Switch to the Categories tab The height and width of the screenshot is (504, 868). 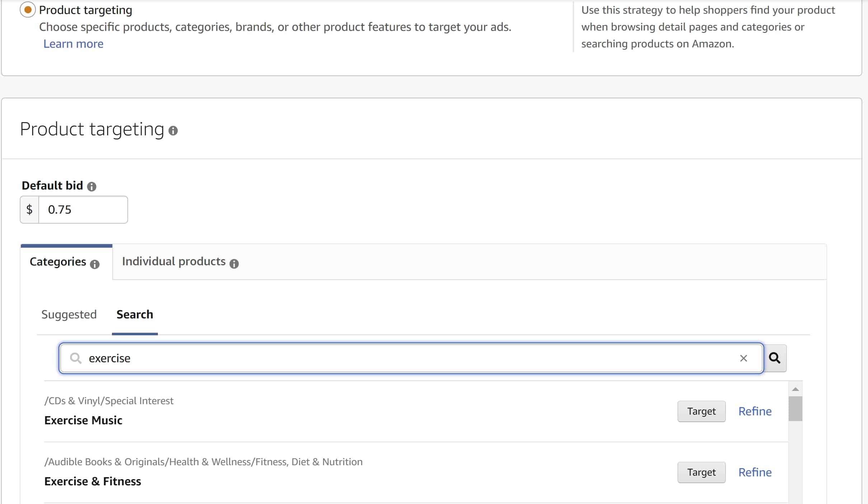(66, 262)
